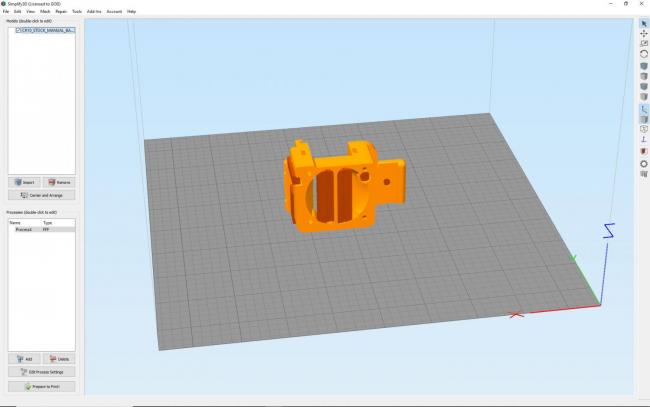650x407 pixels.
Task: Switch to Front view cube icon
Action: click(643, 86)
